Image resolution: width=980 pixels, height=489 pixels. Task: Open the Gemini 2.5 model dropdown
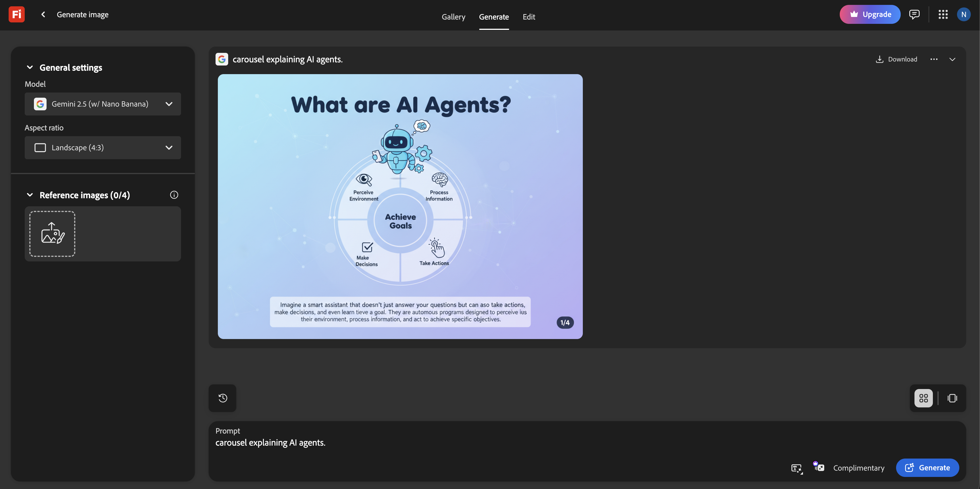click(x=103, y=104)
